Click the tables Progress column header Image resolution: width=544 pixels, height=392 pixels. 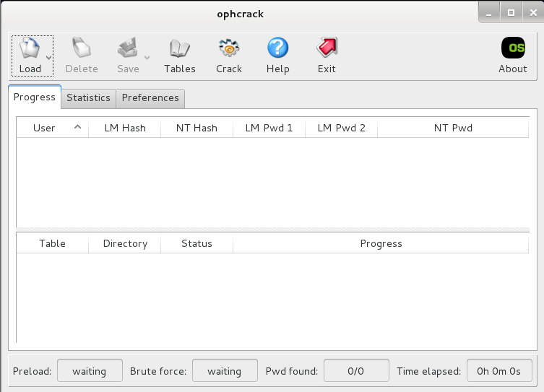[x=381, y=243]
